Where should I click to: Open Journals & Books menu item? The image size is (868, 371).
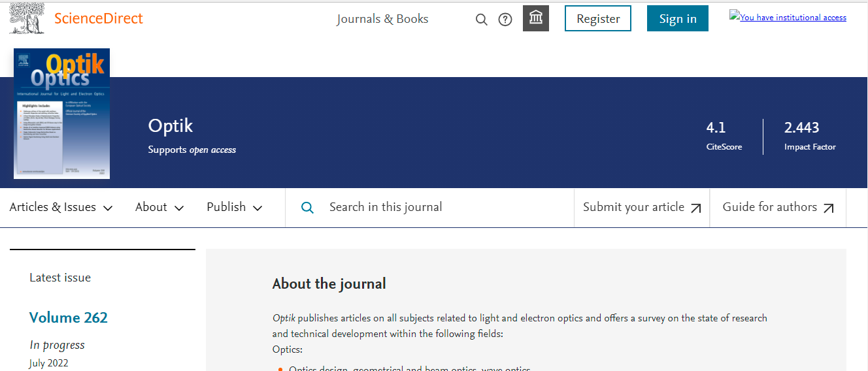(x=382, y=19)
